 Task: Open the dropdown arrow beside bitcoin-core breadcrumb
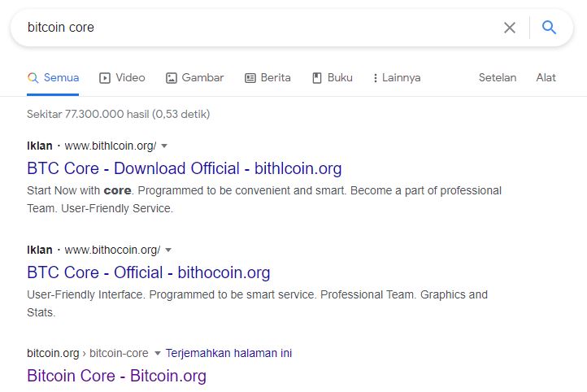click(157, 353)
